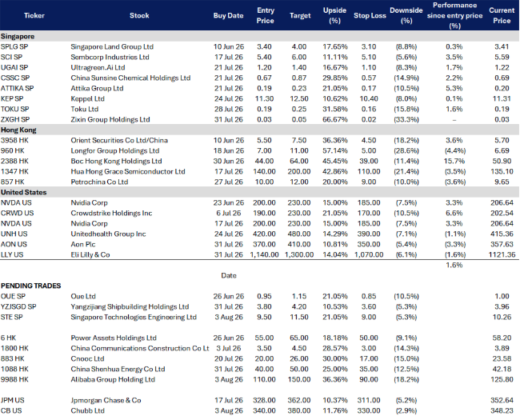Screen dimensions: 520x420
Task: Click Eli Lilly entry price 1,140.00
Action: [264, 254]
